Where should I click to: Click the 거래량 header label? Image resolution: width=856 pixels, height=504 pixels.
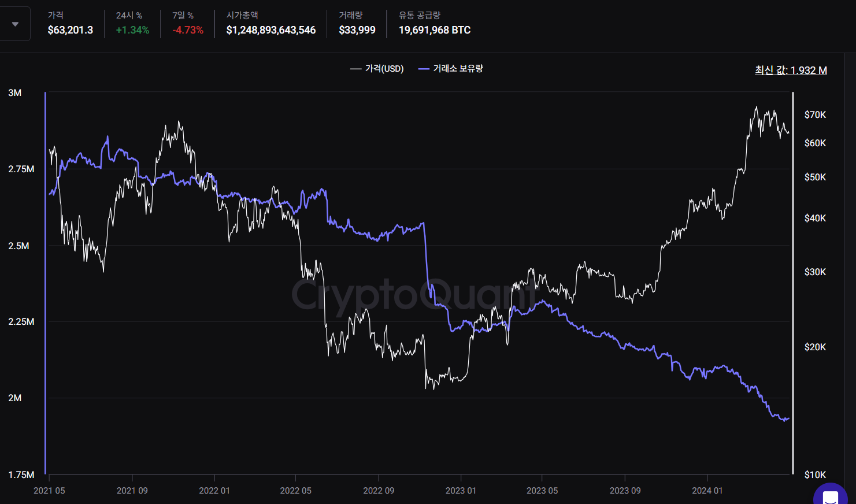point(351,16)
